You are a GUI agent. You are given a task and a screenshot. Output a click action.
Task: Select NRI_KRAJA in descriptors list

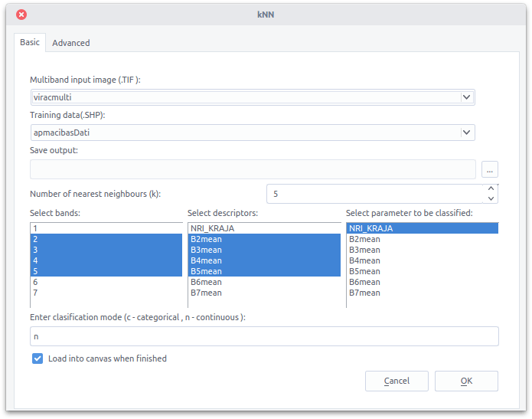coord(264,228)
